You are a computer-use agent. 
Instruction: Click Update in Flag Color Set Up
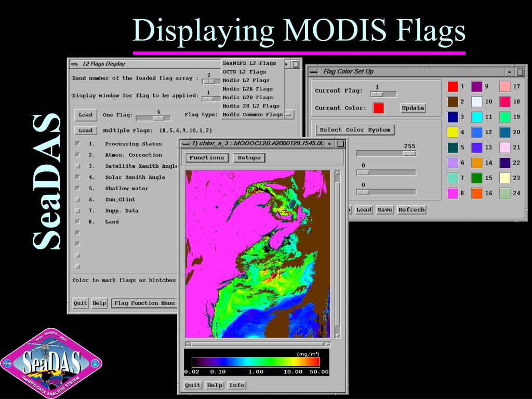tap(413, 108)
